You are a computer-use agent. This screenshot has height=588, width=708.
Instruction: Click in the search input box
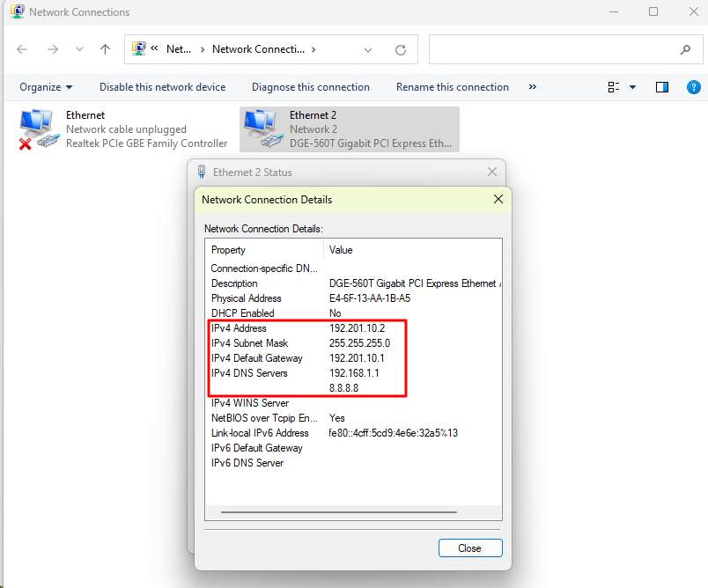[x=550, y=50]
